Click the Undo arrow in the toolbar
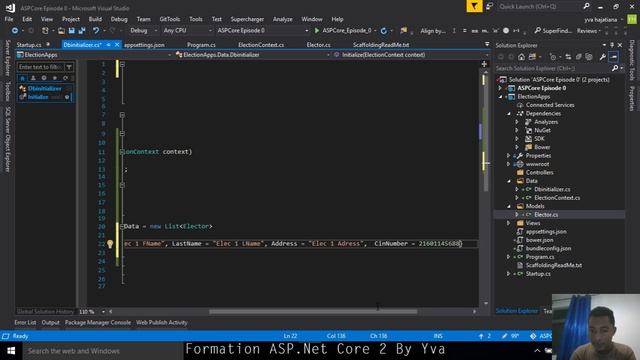This screenshot has height=360, width=640. [x=96, y=31]
